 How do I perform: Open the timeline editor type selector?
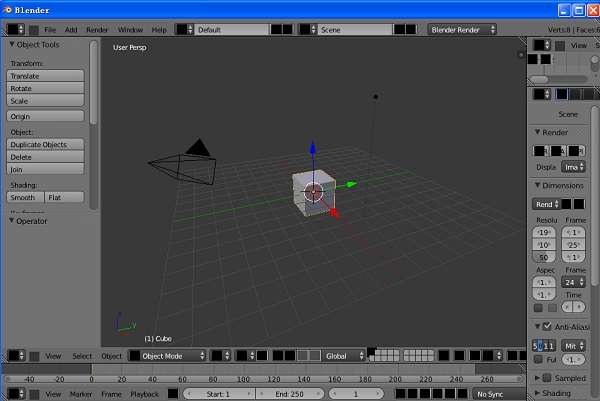[16, 394]
